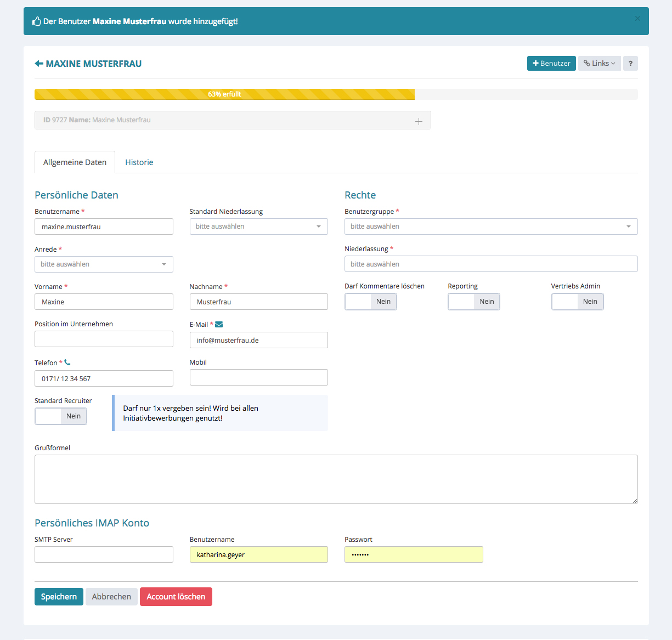Image resolution: width=672 pixels, height=640 pixels.
Task: Expand the Benutzergruppe dropdown
Action: click(x=490, y=226)
